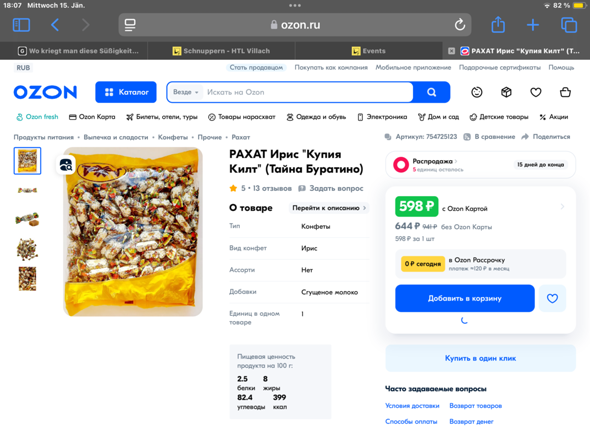Open the Safari share sheet icon

click(498, 25)
